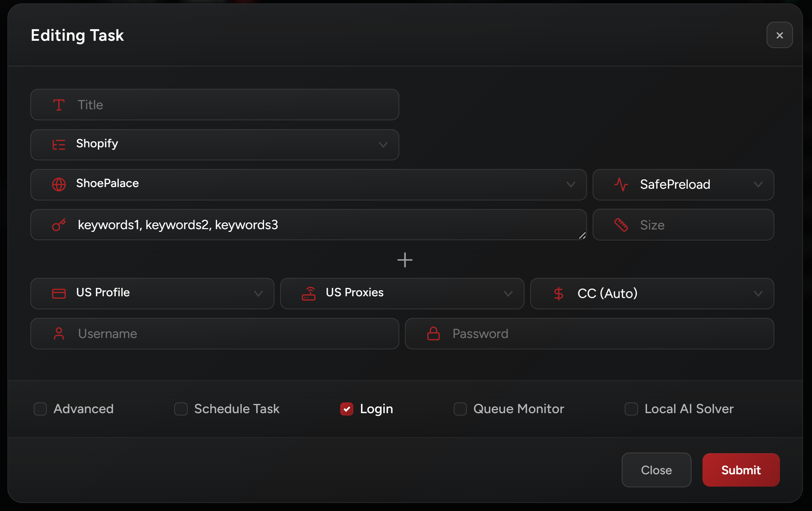Viewport: 812px width, 511px height.
Task: Click the credit card icon beside US Profile
Action: pyautogui.click(x=59, y=294)
